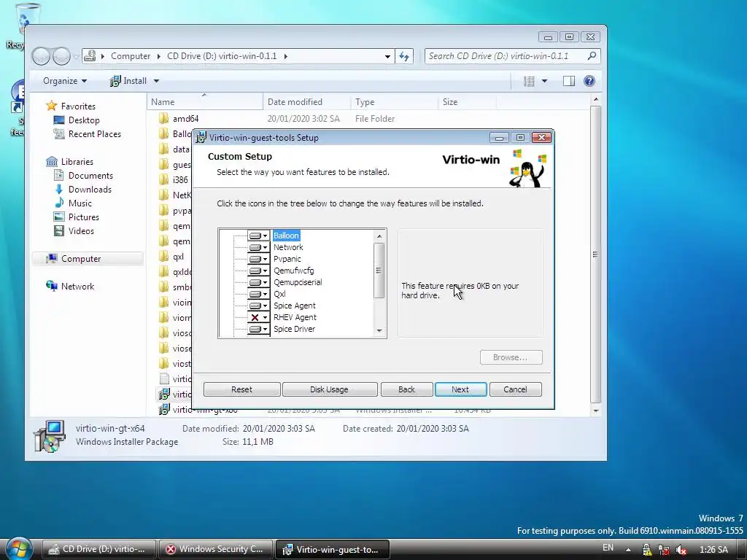Switch to Windows Security taskbar item

216,549
